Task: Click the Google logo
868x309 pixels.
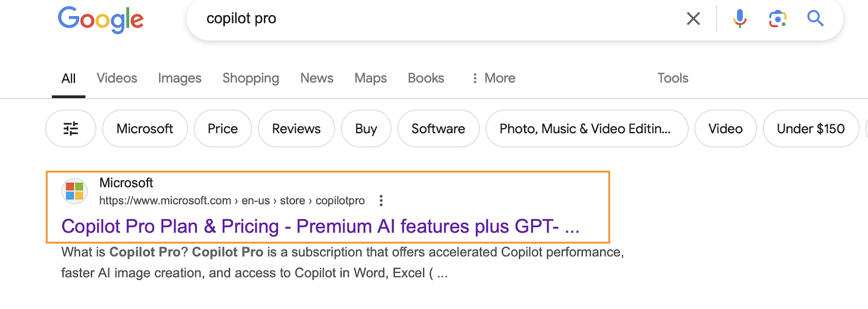Action: [x=101, y=20]
